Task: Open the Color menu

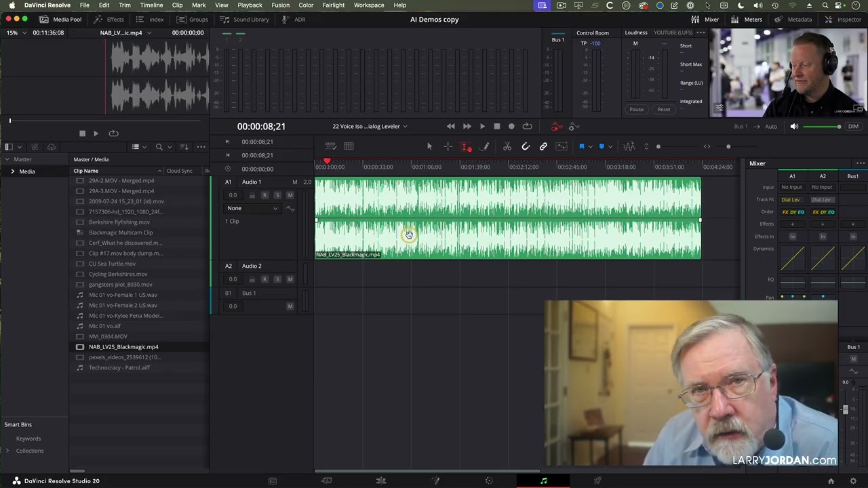Action: (x=306, y=5)
